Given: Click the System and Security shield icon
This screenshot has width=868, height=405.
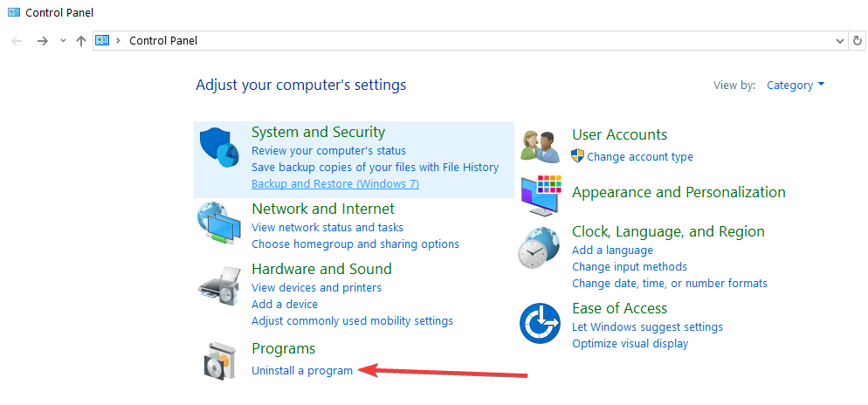Looking at the screenshot, I should click(x=218, y=148).
